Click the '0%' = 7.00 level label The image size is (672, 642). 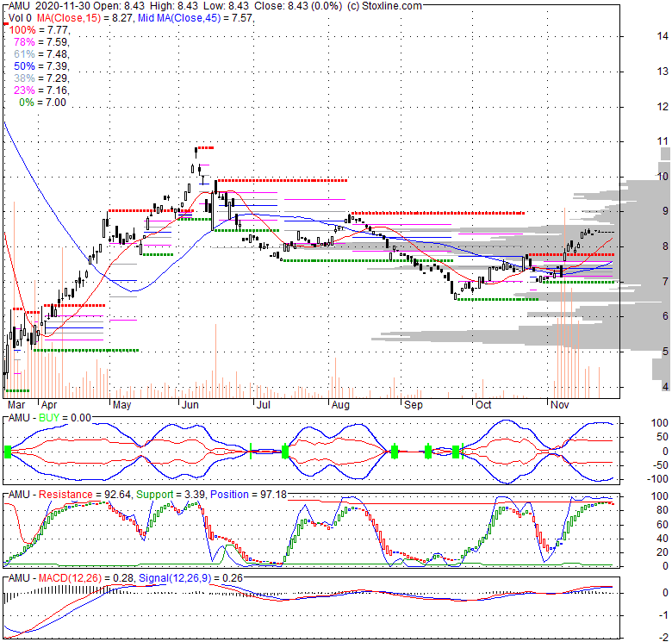pyautogui.click(x=42, y=103)
